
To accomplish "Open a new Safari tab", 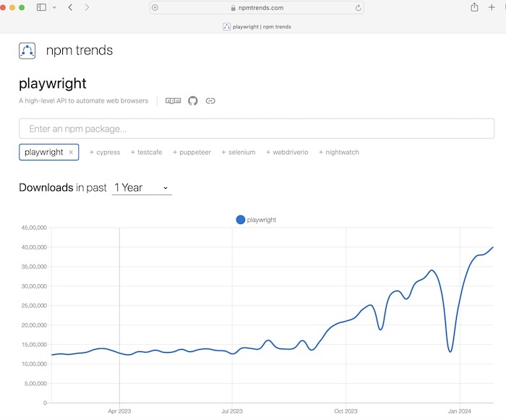I will coord(492,7).
